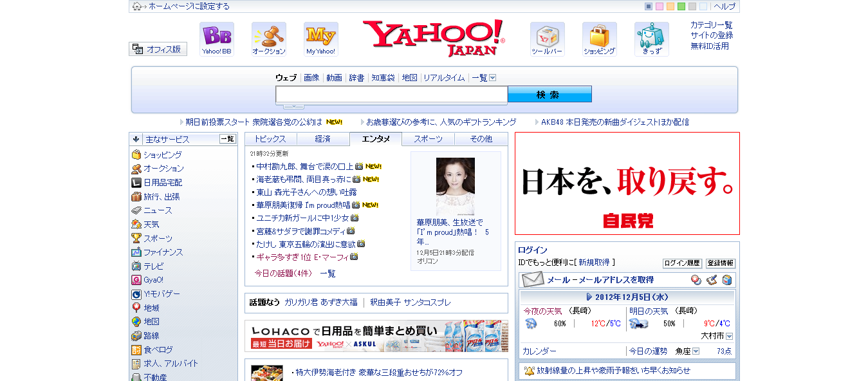Viewport: 868px width, 381px height.
Task: Open the 華原朋美復帰 I'm proud熱唱 headline
Action: (x=303, y=205)
